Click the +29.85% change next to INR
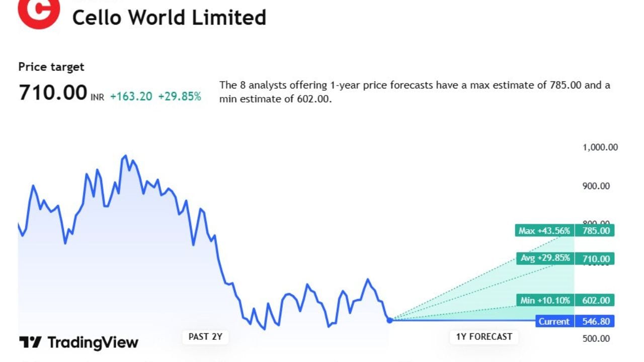644x362 pixels. click(180, 97)
